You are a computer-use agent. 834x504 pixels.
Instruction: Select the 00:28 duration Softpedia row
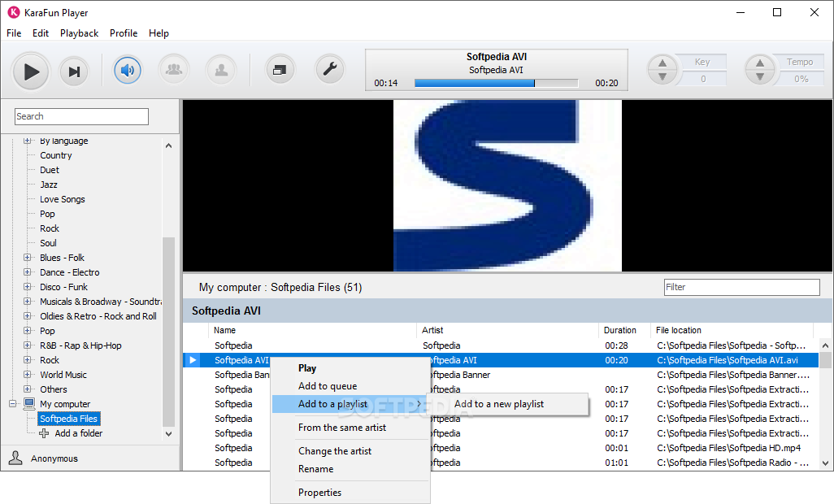point(501,345)
